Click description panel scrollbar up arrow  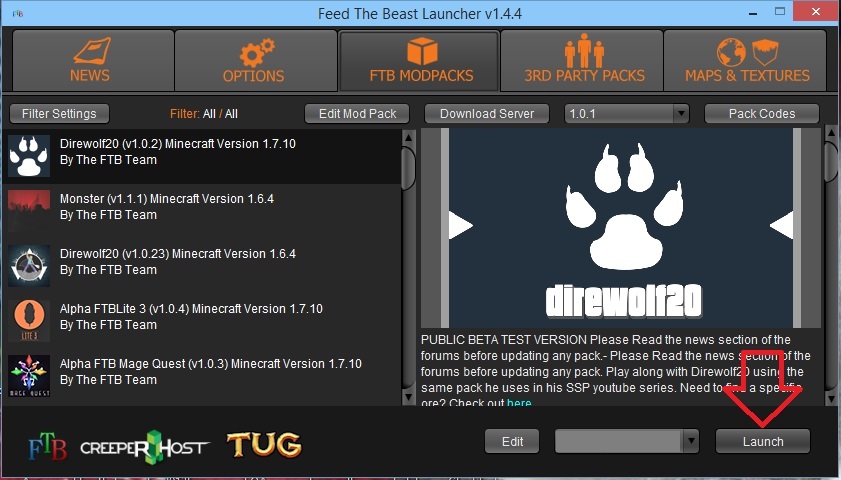pos(831,134)
